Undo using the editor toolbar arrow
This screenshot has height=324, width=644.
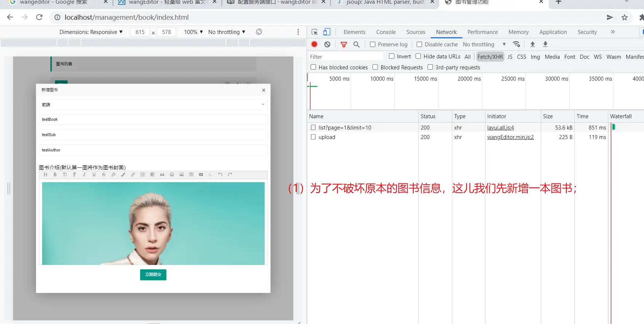(220, 175)
